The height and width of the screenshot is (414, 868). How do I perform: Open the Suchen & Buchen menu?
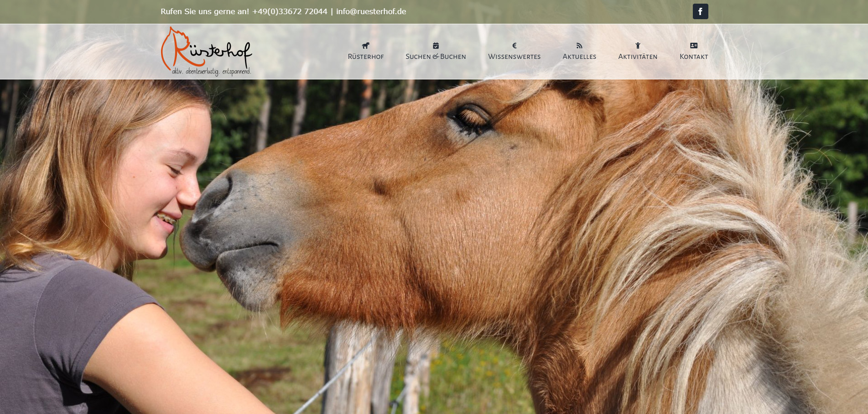436,57
